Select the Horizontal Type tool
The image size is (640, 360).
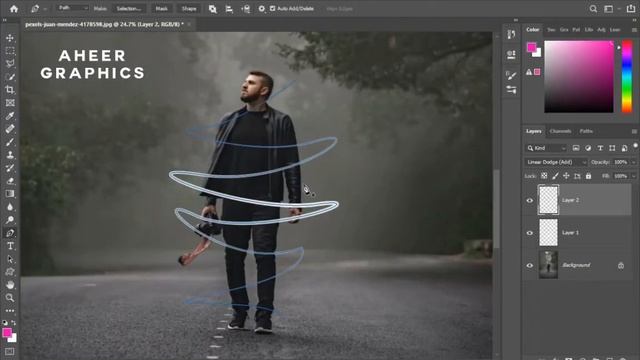pyautogui.click(x=10, y=246)
